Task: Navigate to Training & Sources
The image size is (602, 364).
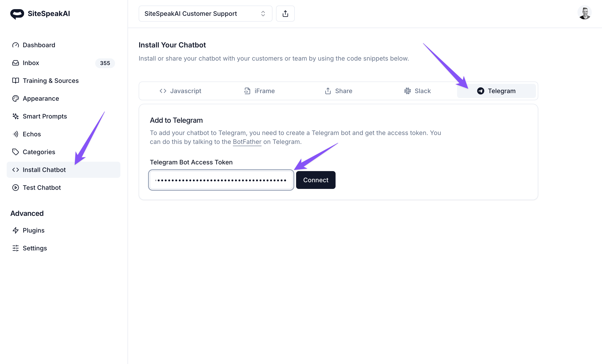Action: (51, 80)
